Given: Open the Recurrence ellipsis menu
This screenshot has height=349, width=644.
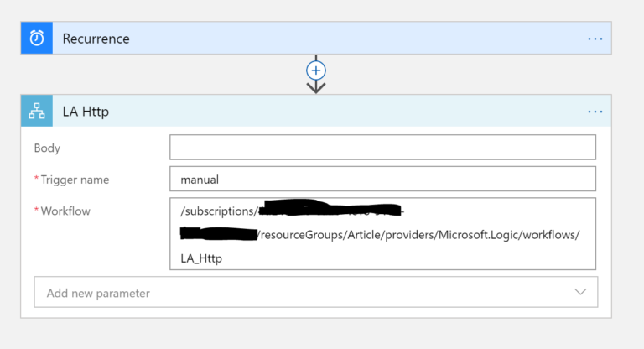Looking at the screenshot, I should click(595, 39).
